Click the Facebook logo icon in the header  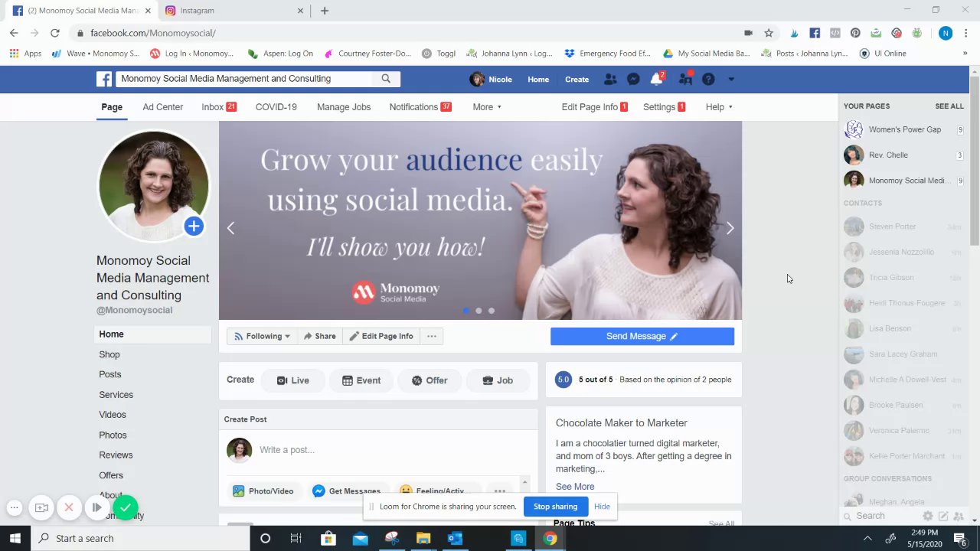(x=104, y=79)
